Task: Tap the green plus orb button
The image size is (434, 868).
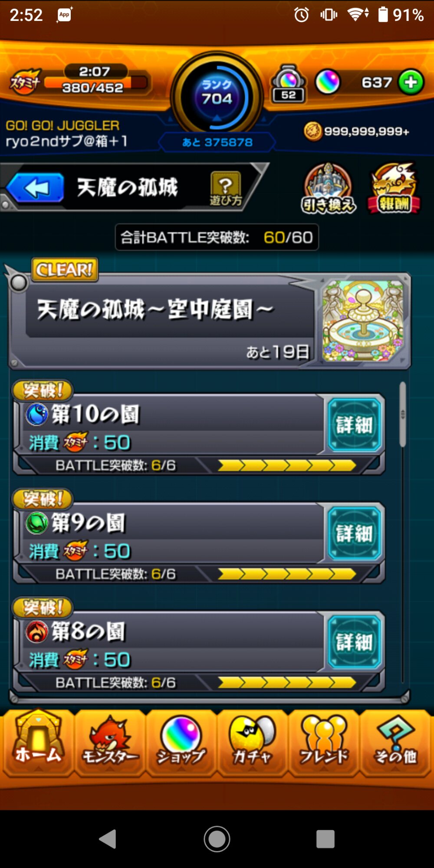Action: click(x=411, y=82)
